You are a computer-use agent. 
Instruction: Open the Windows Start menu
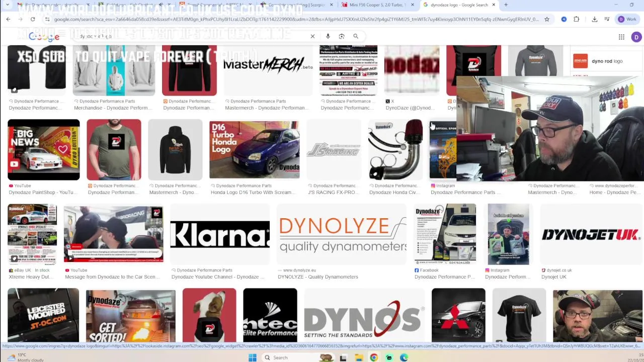[252, 357]
